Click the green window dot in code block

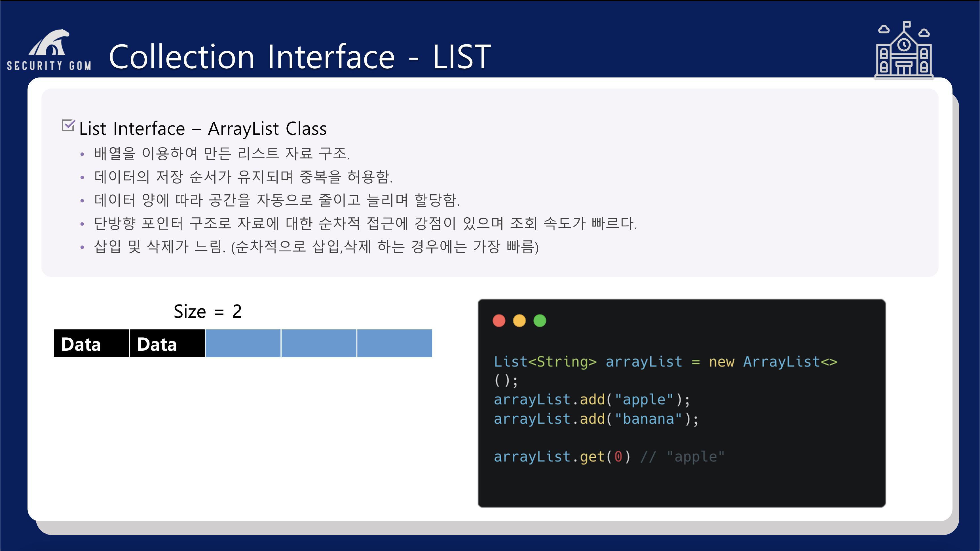tap(539, 321)
